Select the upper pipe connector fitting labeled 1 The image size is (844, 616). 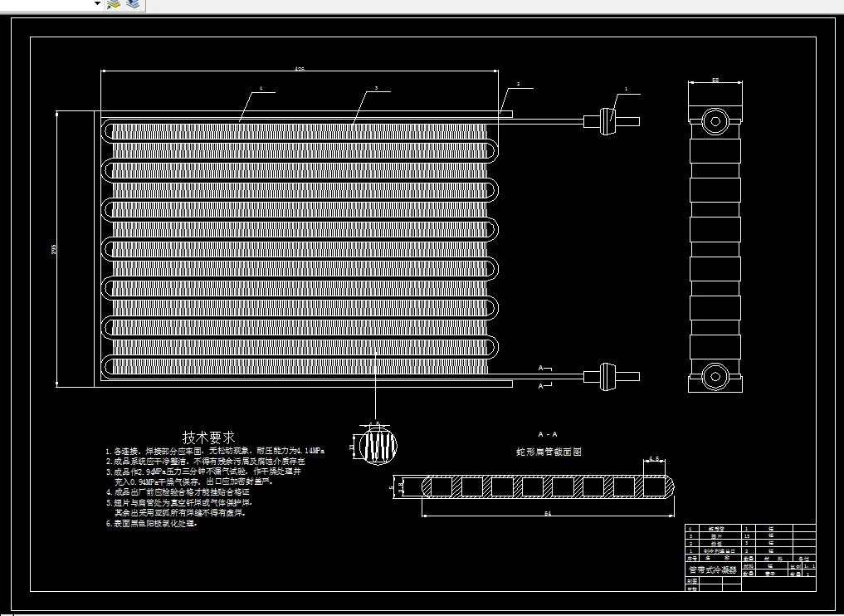[x=607, y=122]
